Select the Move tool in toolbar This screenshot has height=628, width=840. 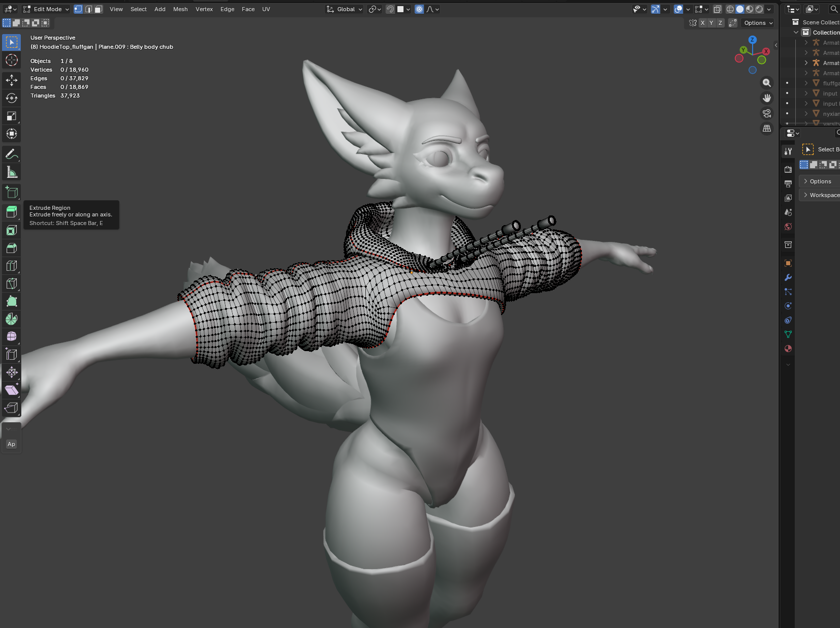(x=11, y=80)
